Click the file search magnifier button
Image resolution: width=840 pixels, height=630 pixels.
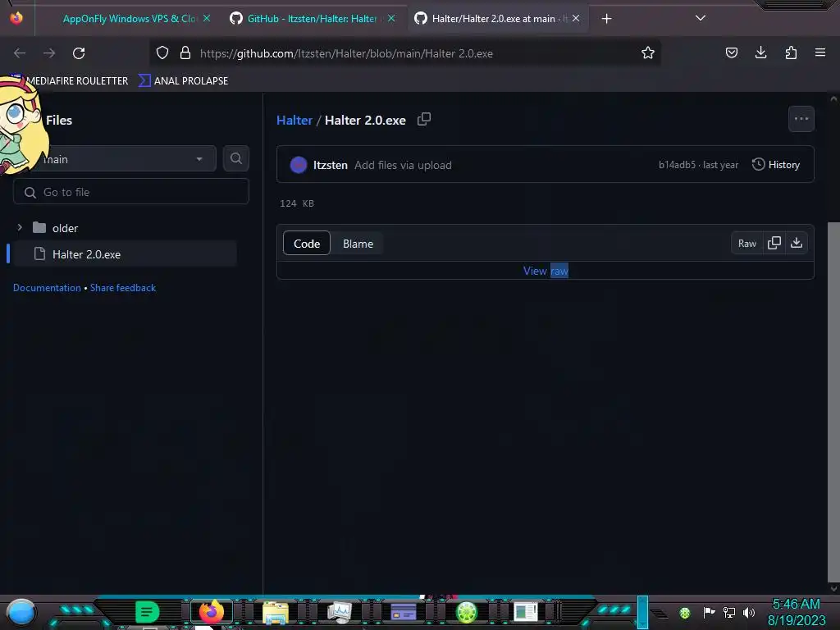tap(235, 158)
